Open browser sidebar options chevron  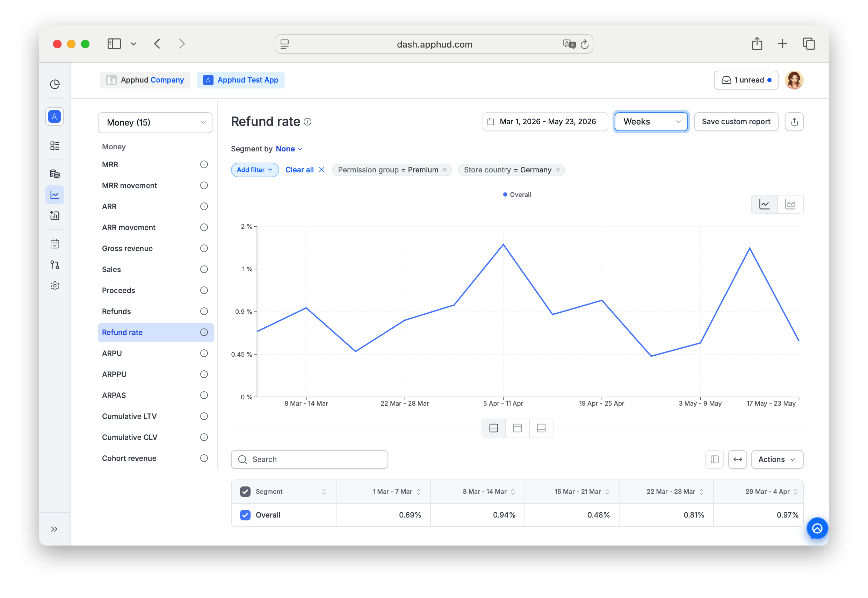(133, 44)
